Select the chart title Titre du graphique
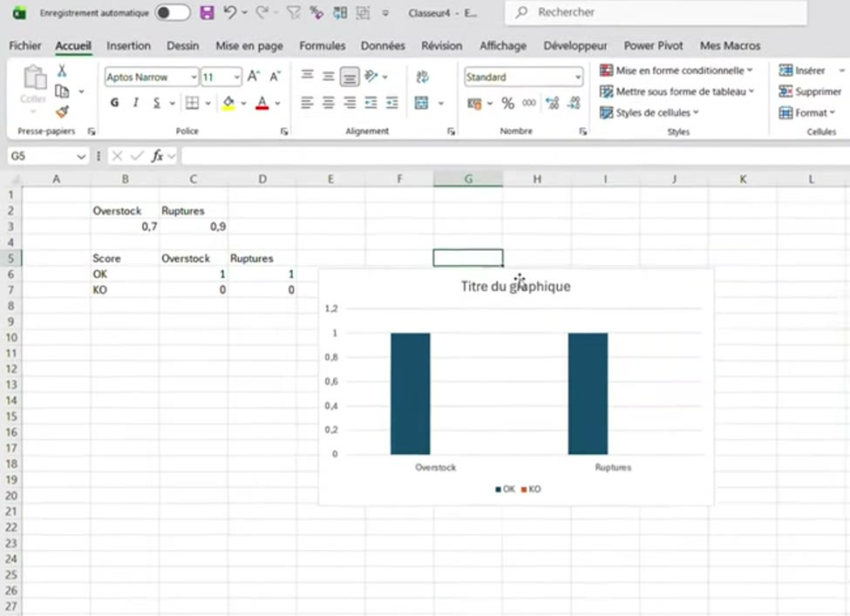The height and width of the screenshot is (616, 850). pyautogui.click(x=515, y=286)
